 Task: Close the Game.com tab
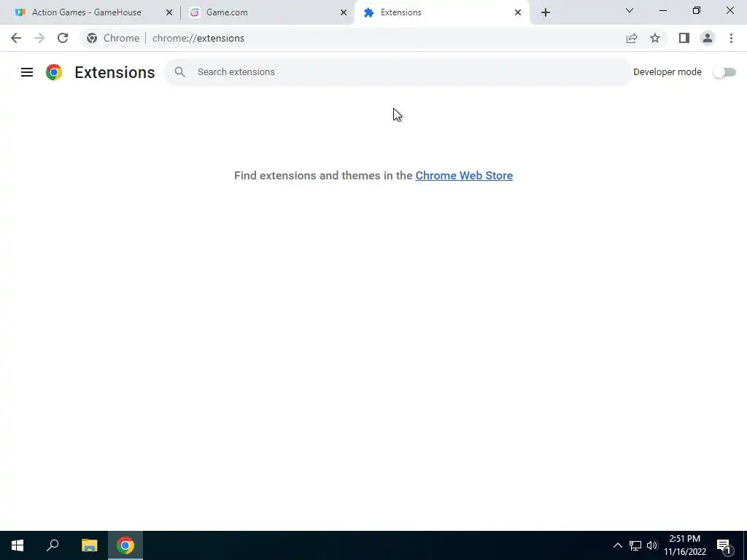click(x=344, y=12)
